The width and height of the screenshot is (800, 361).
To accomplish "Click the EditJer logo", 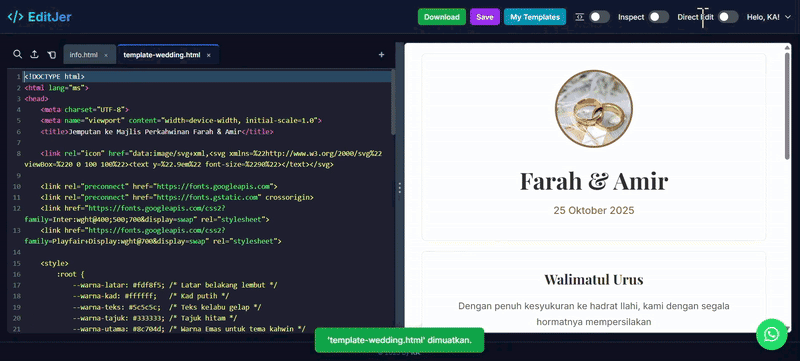I will pyautogui.click(x=39, y=17).
